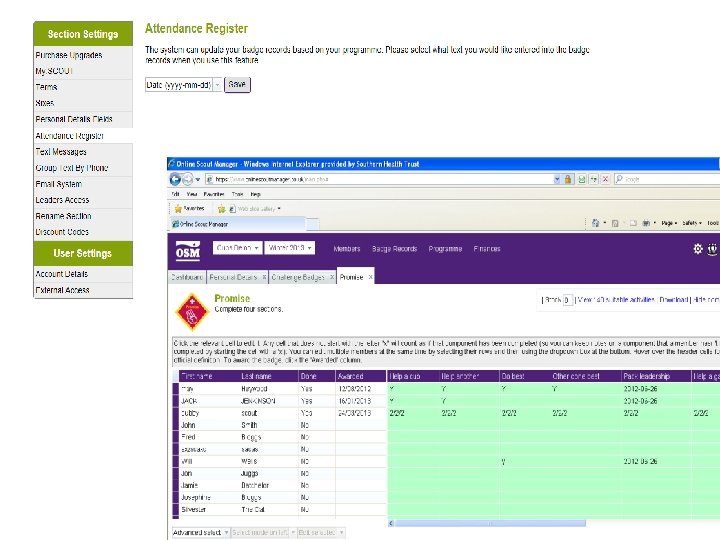The width and height of the screenshot is (720, 540).
Task: Open the Cubs Demo section dropdown
Action: pyautogui.click(x=237, y=248)
